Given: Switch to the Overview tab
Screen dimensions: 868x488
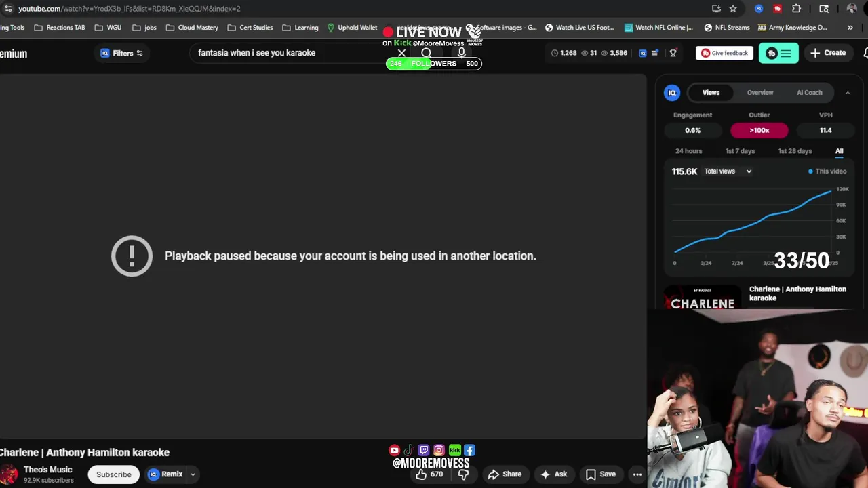Looking at the screenshot, I should [x=760, y=93].
